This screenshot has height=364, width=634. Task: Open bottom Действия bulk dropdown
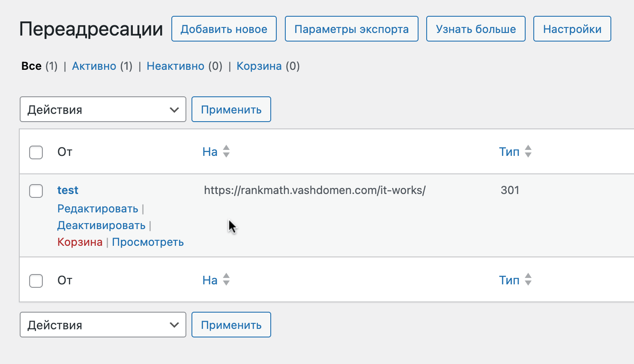[x=103, y=325]
